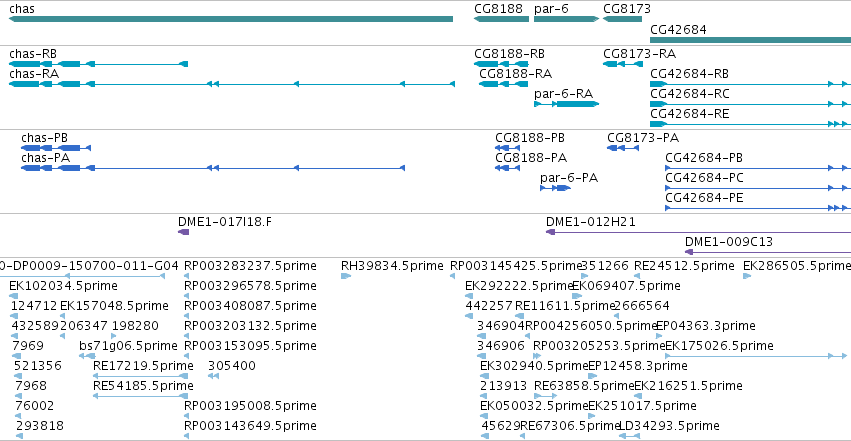Select the EK175026.5prime EST span

click(x=756, y=356)
